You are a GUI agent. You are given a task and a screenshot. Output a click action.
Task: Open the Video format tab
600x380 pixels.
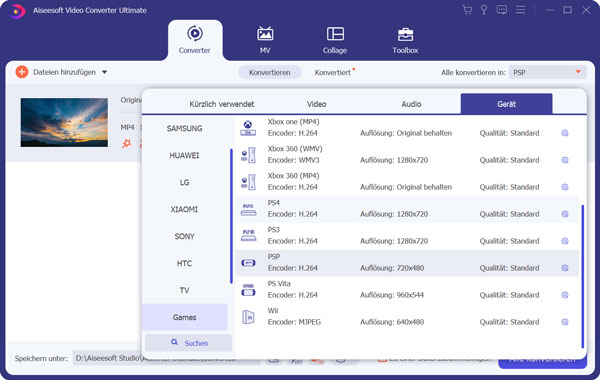point(316,104)
